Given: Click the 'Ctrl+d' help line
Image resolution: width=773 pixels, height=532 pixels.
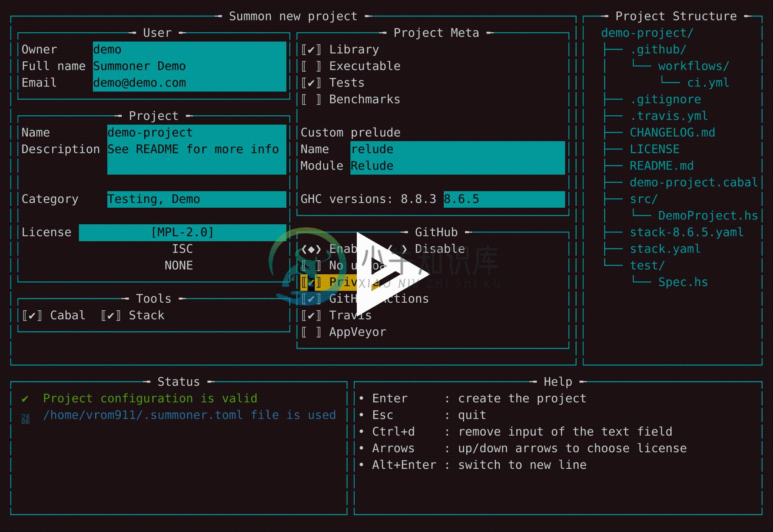Looking at the screenshot, I should point(515,432).
